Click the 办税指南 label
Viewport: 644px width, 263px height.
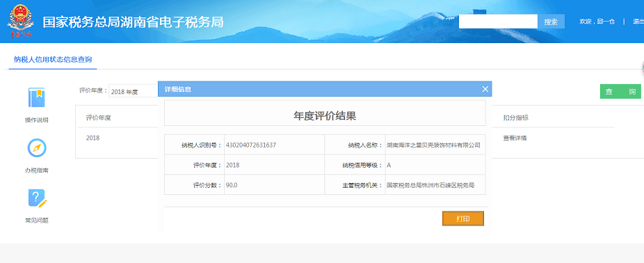click(x=37, y=170)
